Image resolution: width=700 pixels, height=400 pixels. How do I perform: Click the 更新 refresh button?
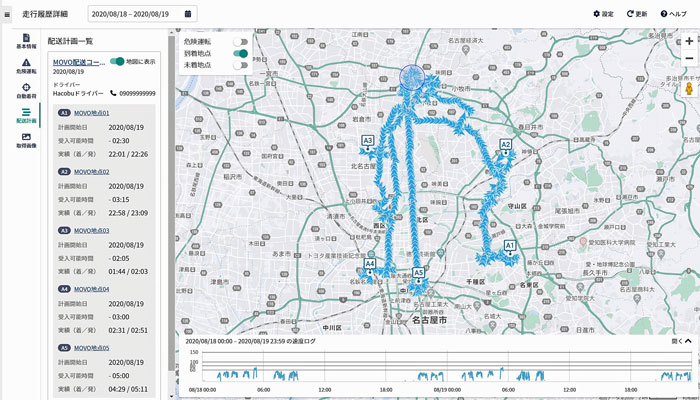pos(637,14)
